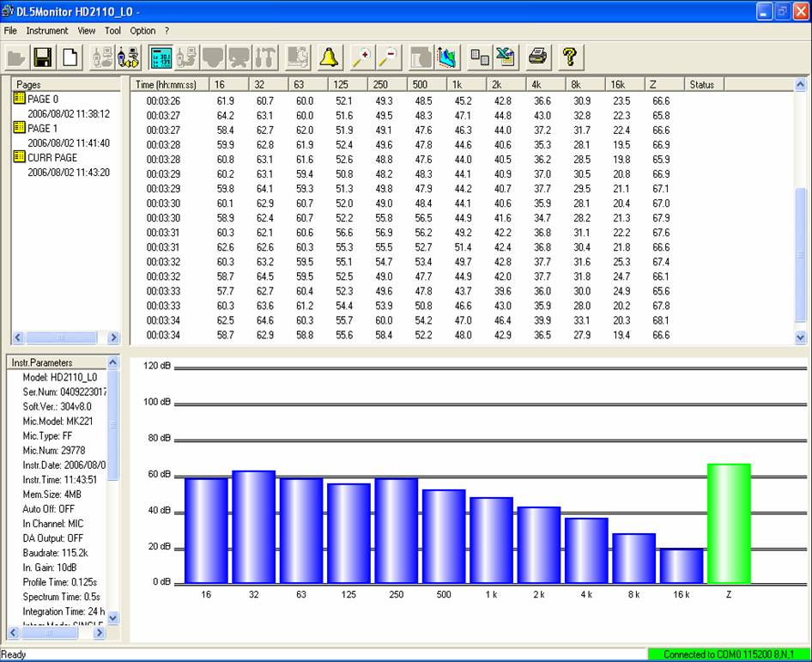Save data with the floppy disk icon
Image resolution: width=812 pixels, height=662 pixels.
(x=43, y=57)
